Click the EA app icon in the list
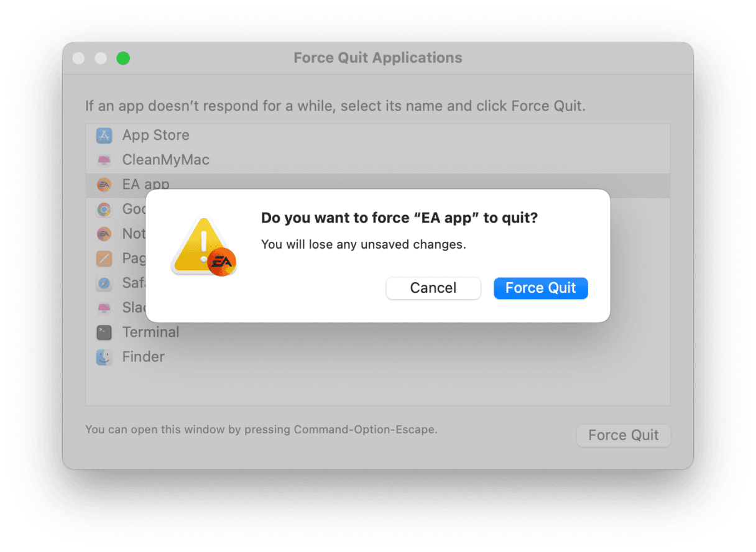 coord(104,185)
